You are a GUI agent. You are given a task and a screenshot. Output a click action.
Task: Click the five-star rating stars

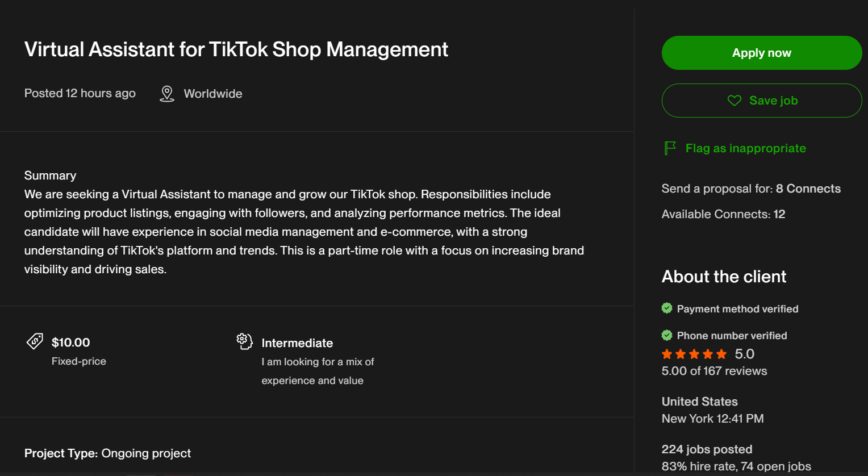coord(694,354)
